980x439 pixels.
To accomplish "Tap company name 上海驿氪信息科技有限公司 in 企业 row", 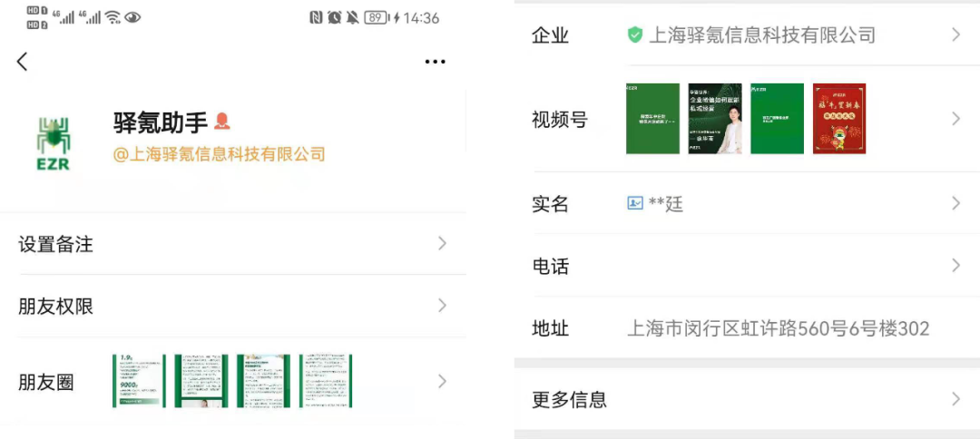I will point(762,35).
